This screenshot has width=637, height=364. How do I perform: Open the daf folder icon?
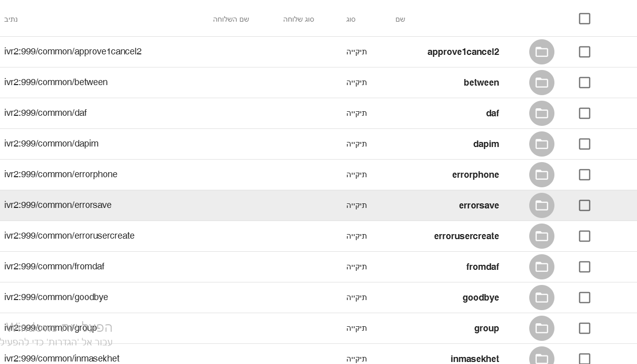541,113
